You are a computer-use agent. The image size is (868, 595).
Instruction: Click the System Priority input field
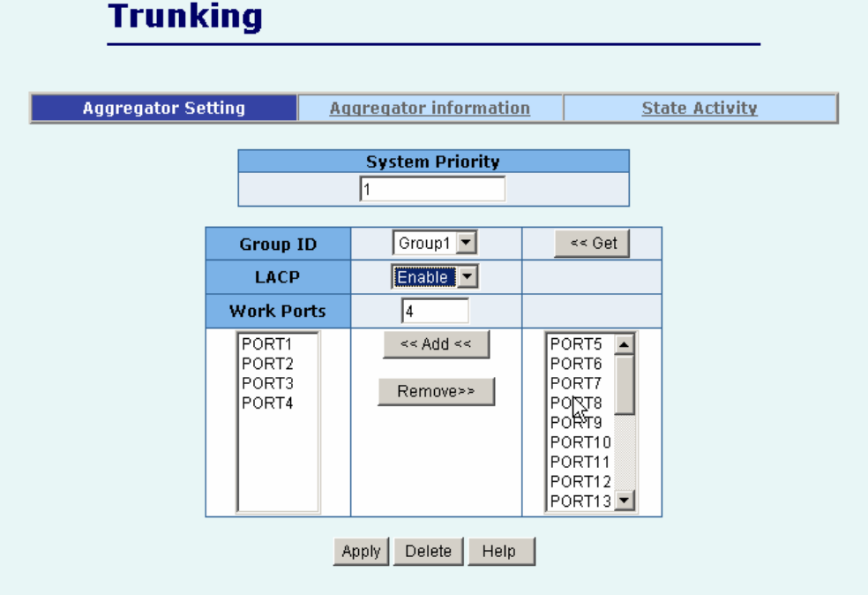[432, 189]
